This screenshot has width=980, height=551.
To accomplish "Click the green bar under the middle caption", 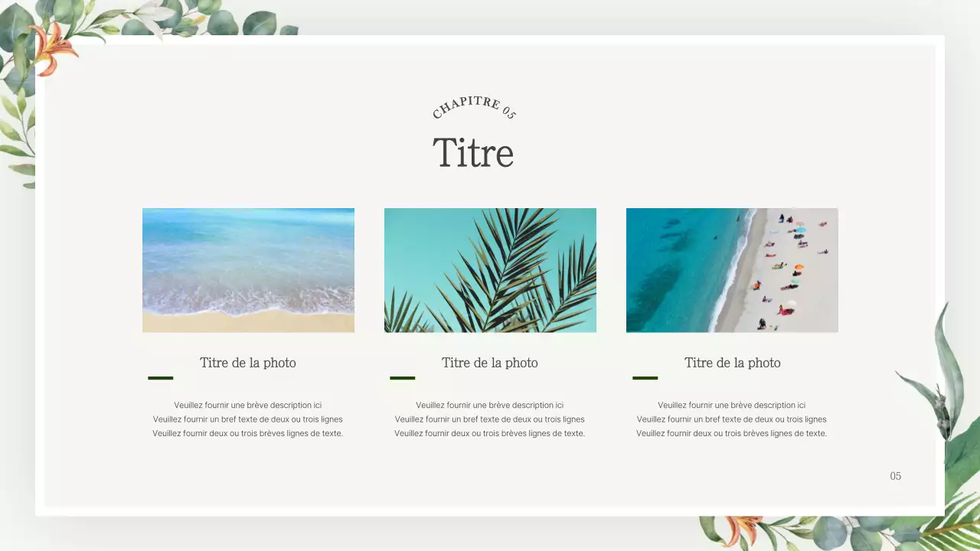I will [x=403, y=377].
